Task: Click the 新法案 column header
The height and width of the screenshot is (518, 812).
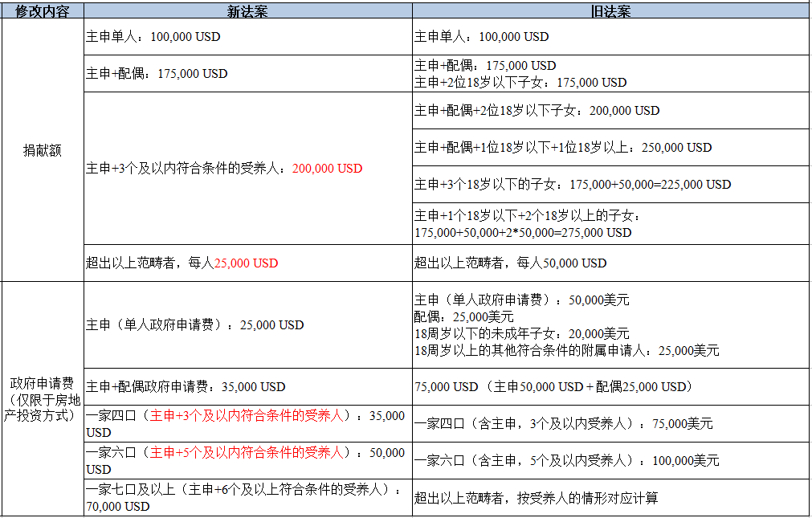Action: point(244,10)
